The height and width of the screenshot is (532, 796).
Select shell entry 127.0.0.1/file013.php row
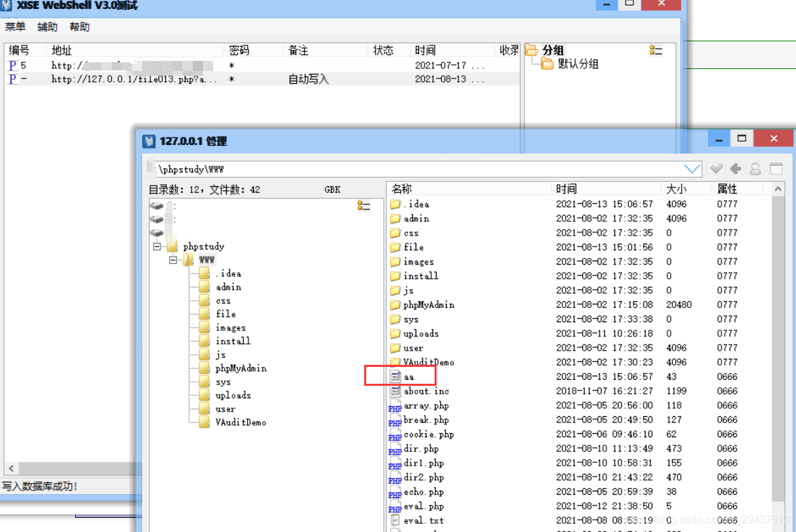tap(263, 79)
